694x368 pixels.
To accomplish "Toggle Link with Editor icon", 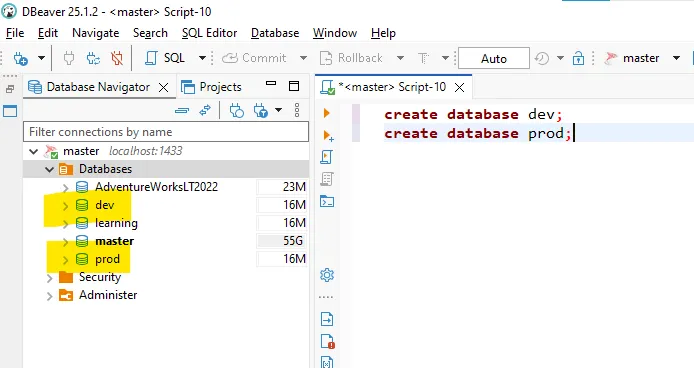I will [205, 110].
